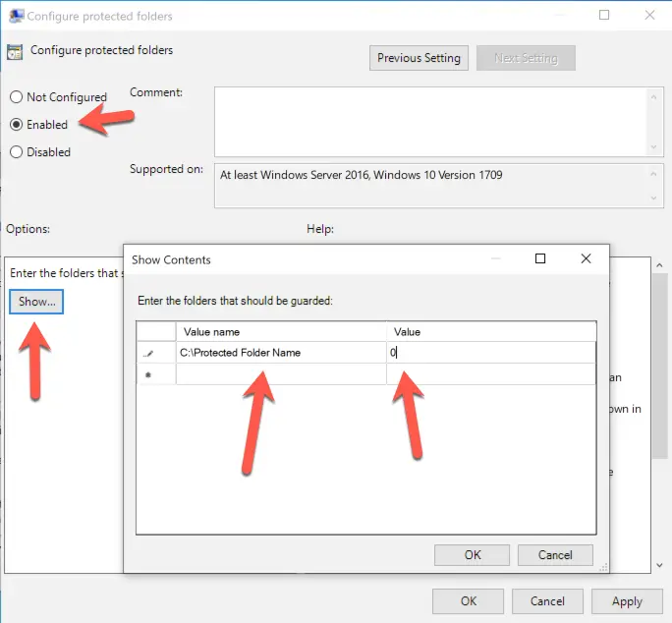Close the Show Contents dialog

[587, 259]
